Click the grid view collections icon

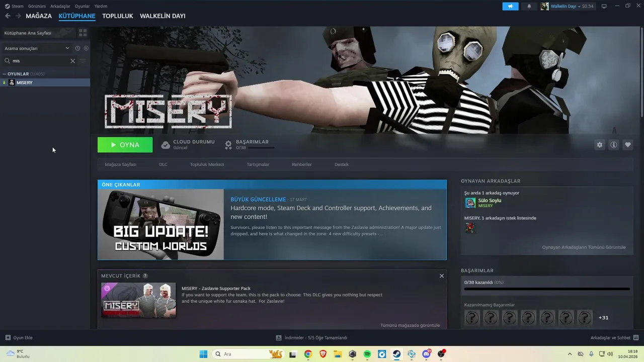(83, 33)
